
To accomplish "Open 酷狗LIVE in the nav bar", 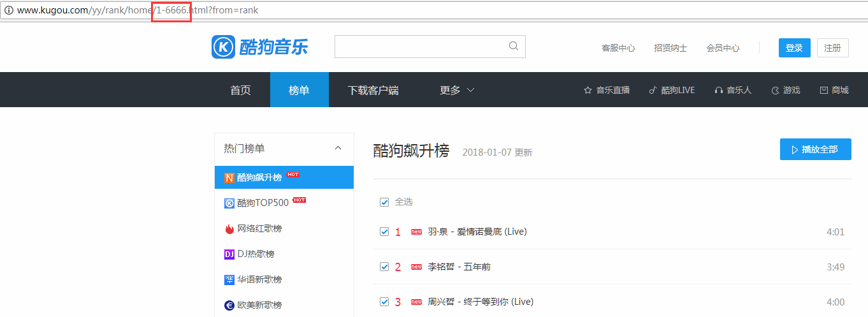I will point(672,91).
